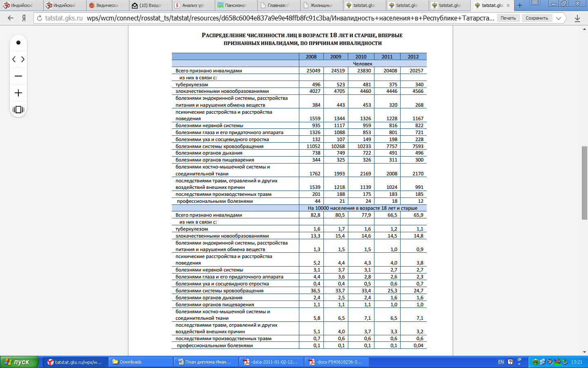Screen dimensions: 588x368
Task: Select the value 65,9 in the table
Action: (419, 215)
